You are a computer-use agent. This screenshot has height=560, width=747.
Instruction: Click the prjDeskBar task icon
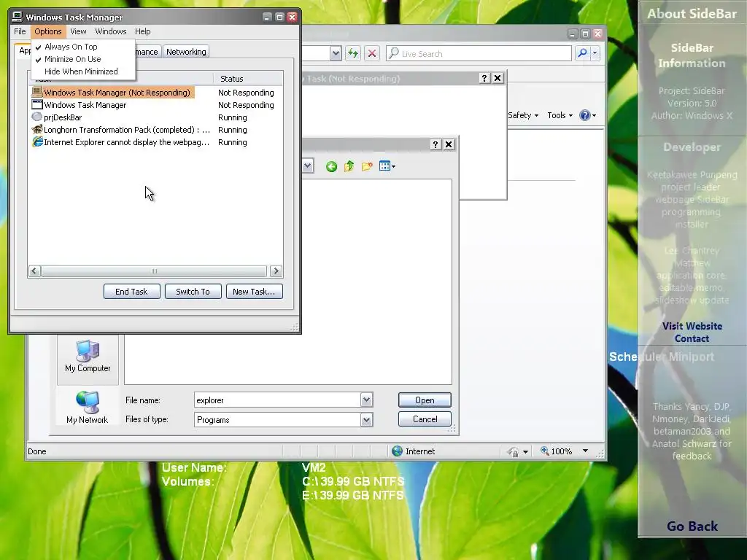(x=36, y=117)
